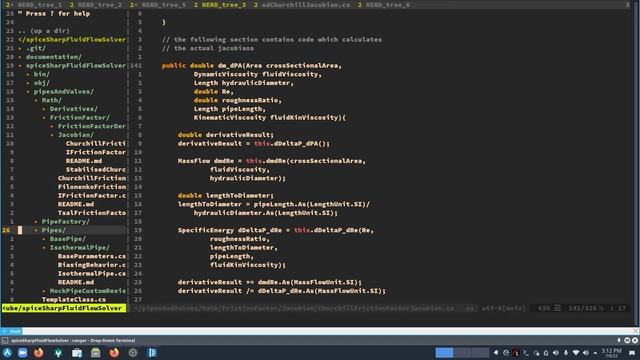Screen dimensions: 640x360
Task: Open ChurchillFricti file under Jacobian/
Action: pyautogui.click(x=96, y=143)
